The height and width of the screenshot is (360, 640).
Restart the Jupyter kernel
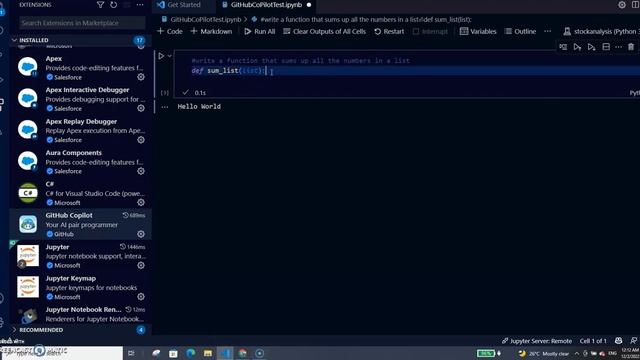click(x=389, y=31)
